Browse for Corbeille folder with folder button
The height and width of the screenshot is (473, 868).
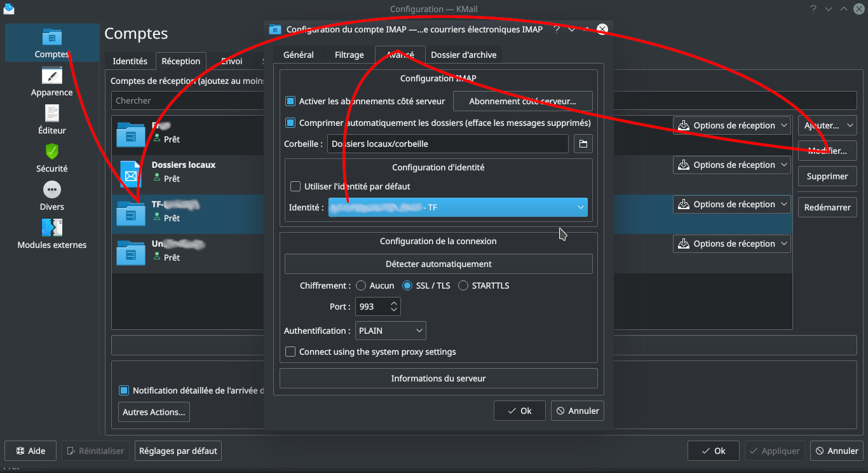[583, 144]
